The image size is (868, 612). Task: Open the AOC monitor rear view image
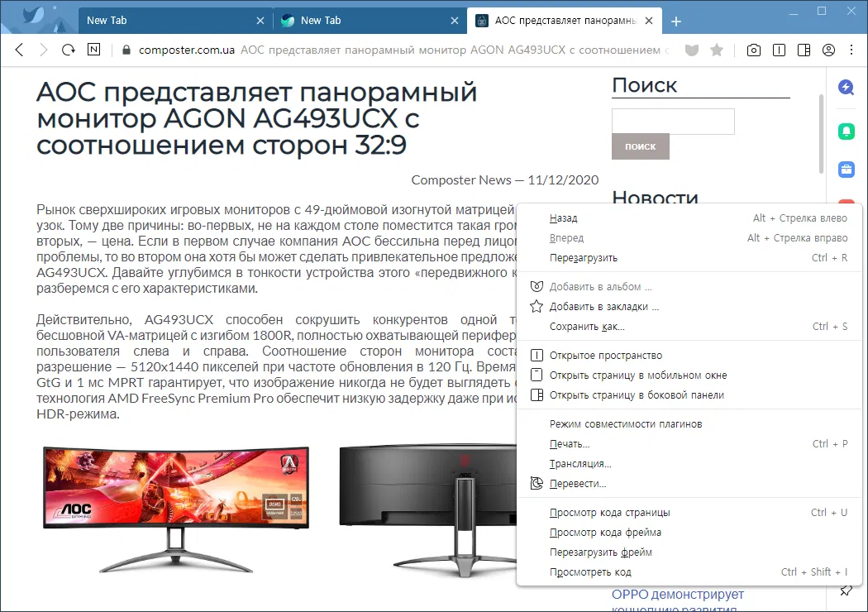[x=429, y=510]
